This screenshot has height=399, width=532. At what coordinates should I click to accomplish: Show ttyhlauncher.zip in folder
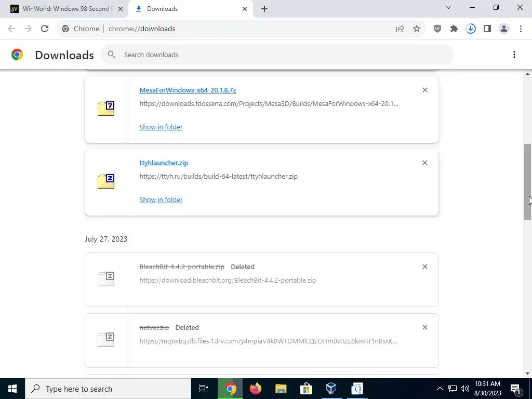coord(161,200)
